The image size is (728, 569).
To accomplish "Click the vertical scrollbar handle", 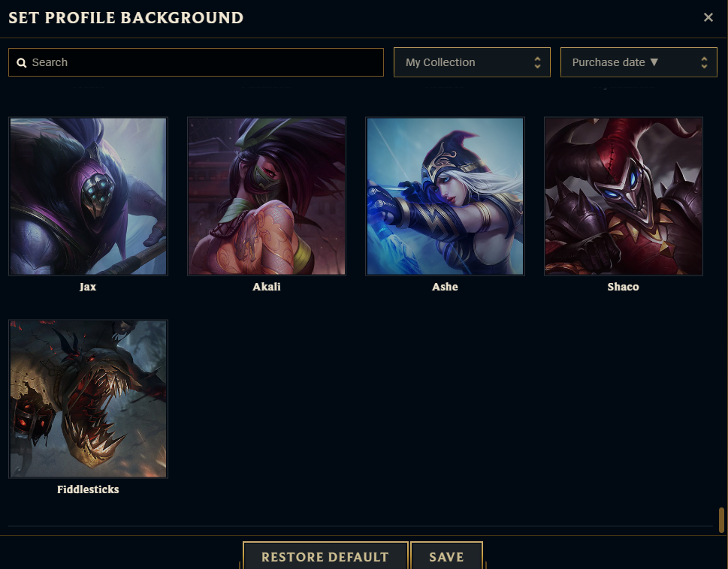I will [x=721, y=520].
